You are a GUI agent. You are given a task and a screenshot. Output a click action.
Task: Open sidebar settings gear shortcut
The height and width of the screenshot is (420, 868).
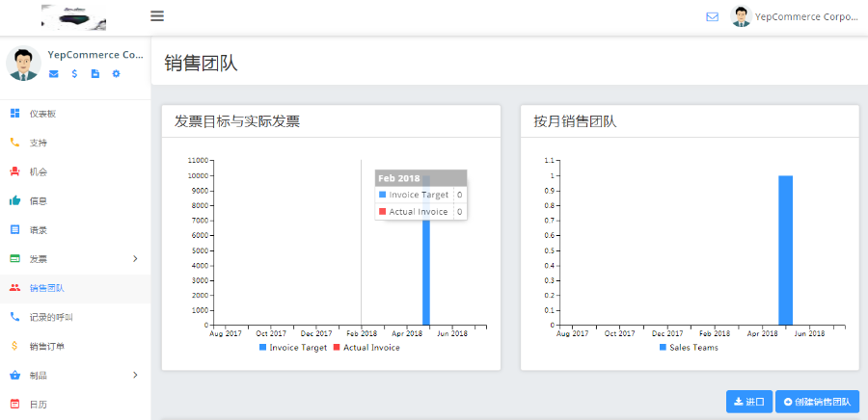tap(116, 73)
